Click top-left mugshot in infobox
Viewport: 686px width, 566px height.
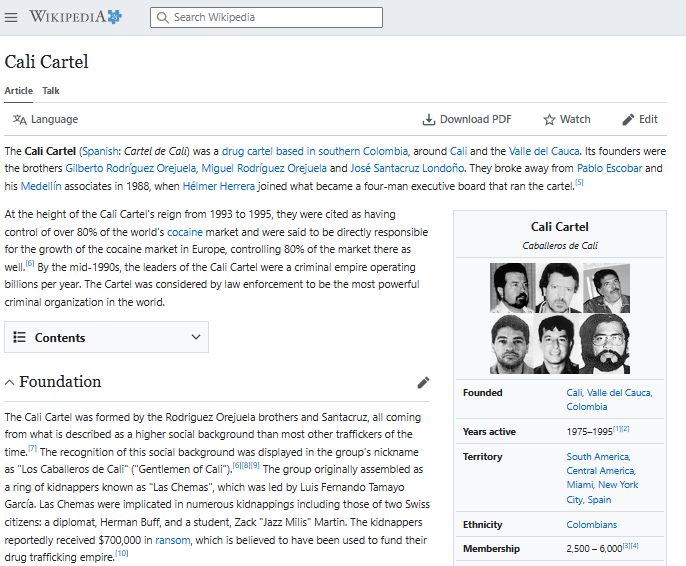coord(512,288)
